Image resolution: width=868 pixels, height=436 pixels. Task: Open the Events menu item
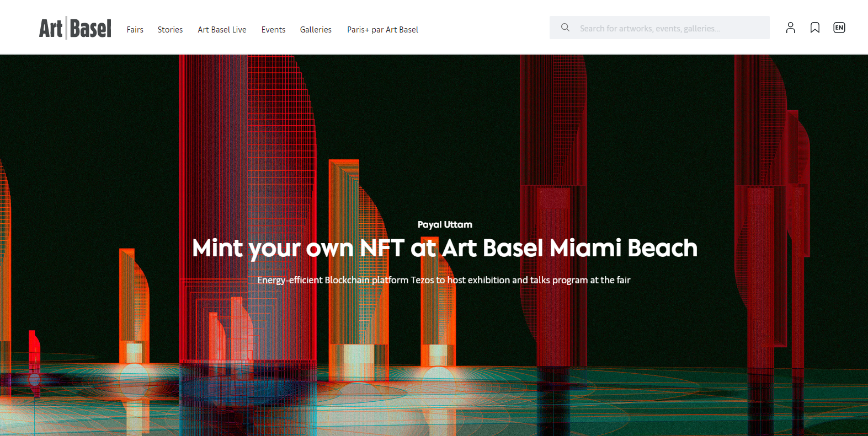273,30
